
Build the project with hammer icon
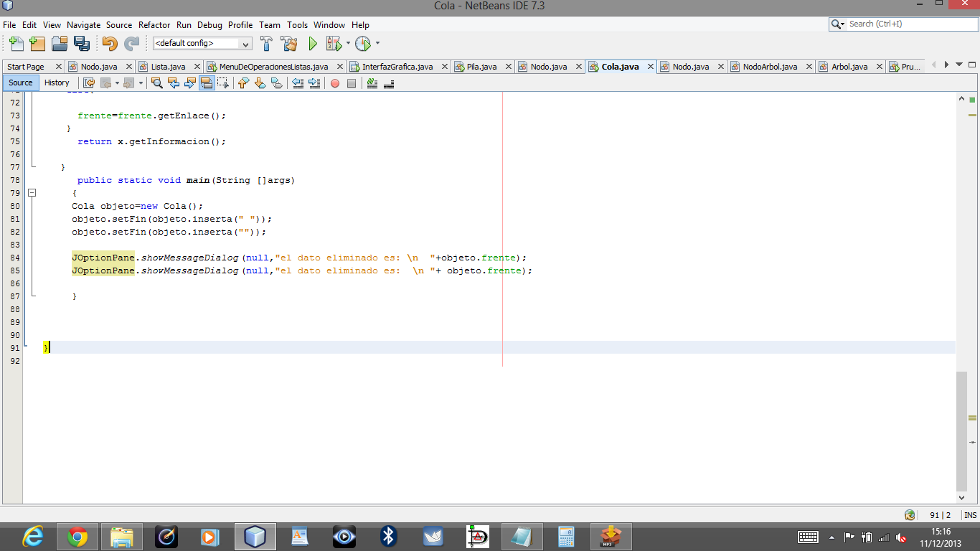coord(266,44)
